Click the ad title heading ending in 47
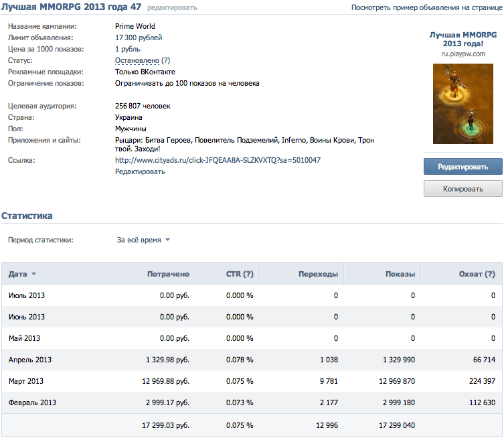This screenshot has height=438, width=504. point(72,7)
